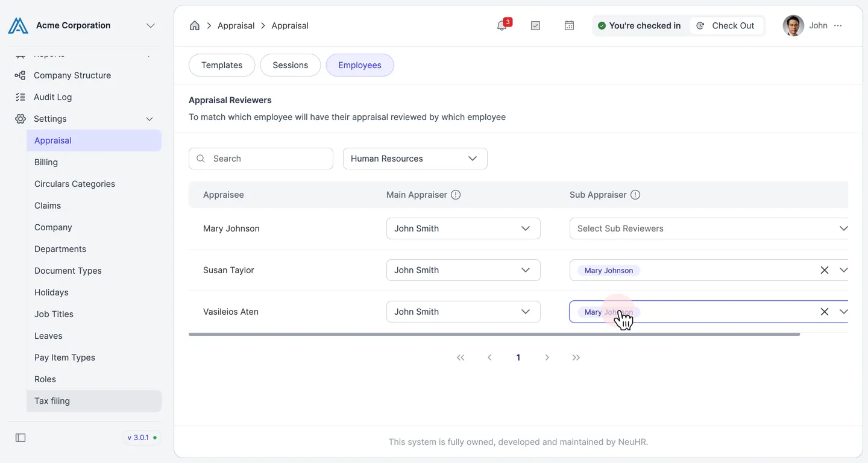
Task: Open Appraisal settings in sidebar
Action: (x=94, y=140)
